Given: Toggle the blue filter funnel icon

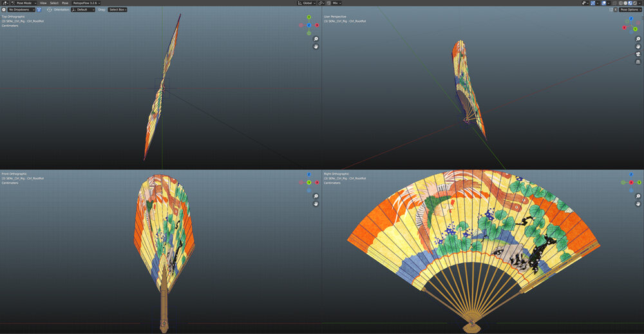Looking at the screenshot, I should point(39,10).
